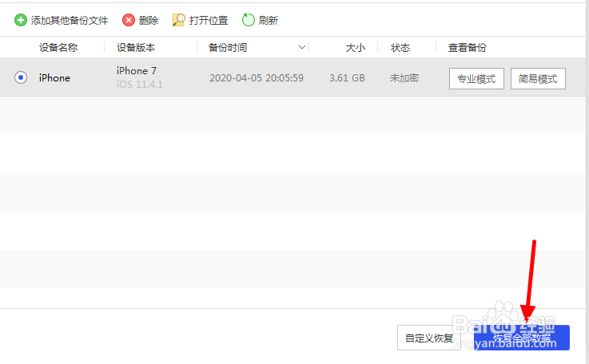Click the red delete icon
589x364 pixels.
(129, 20)
